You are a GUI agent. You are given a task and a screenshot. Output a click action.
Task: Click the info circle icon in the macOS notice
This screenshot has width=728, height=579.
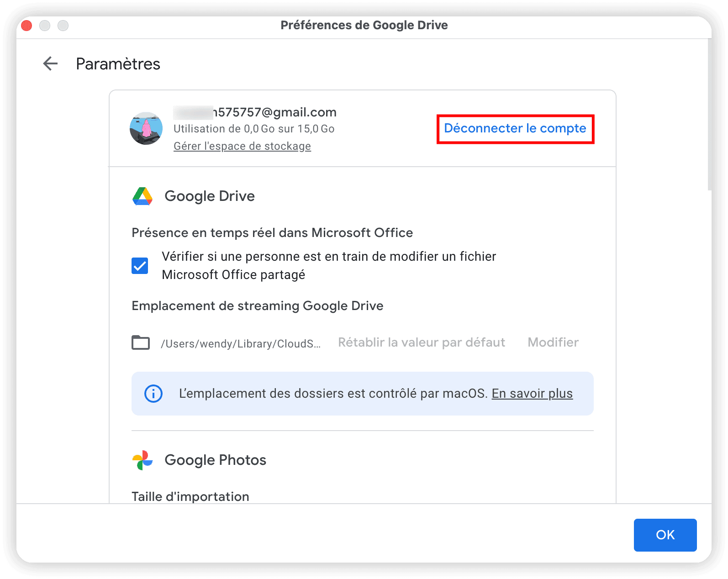[153, 394]
